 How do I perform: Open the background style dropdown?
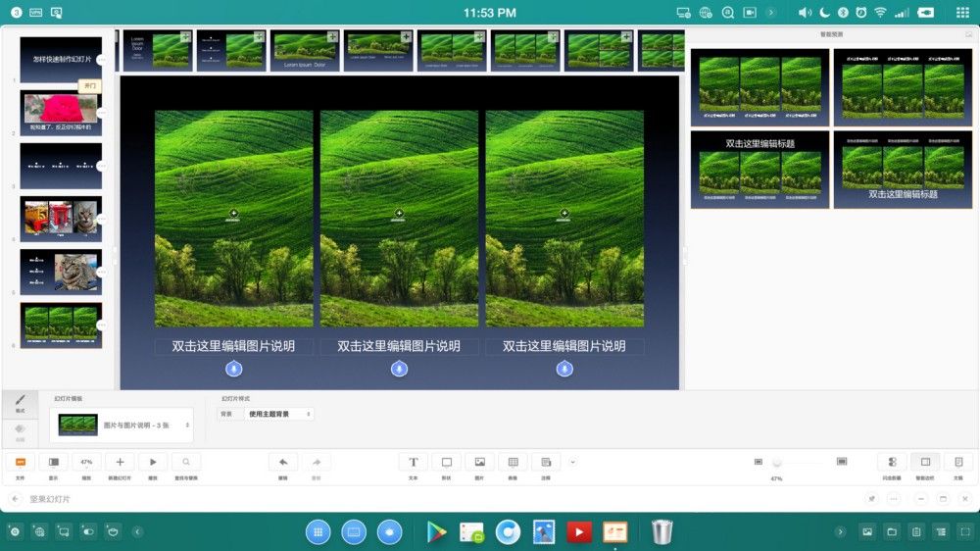tap(279, 415)
